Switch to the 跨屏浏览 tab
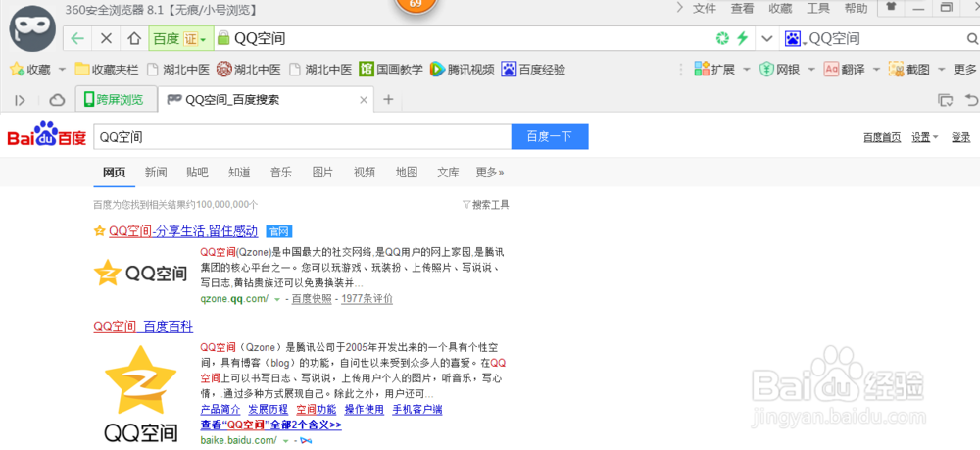This screenshot has height=450, width=980. [115, 99]
